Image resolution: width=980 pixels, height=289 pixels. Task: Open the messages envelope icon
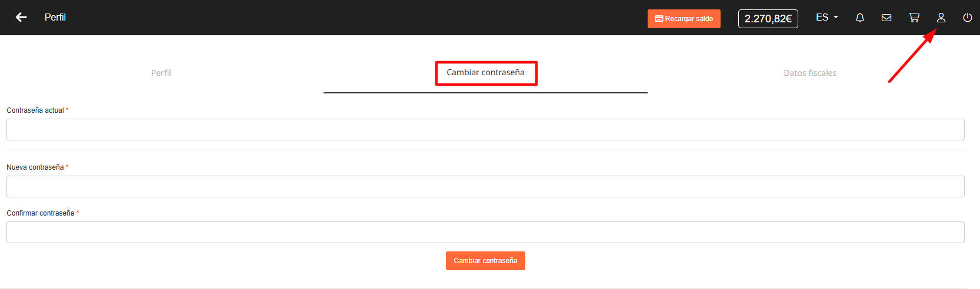coord(886,18)
